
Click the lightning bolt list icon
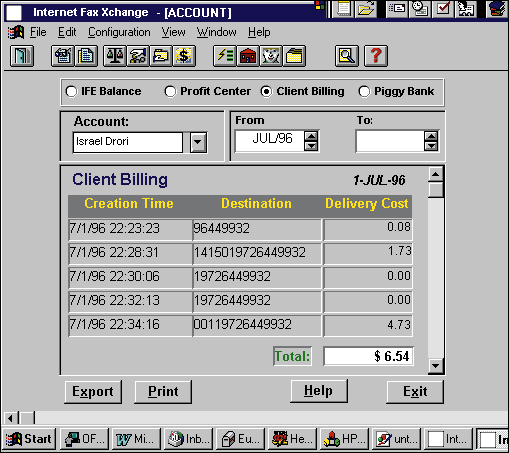225,56
